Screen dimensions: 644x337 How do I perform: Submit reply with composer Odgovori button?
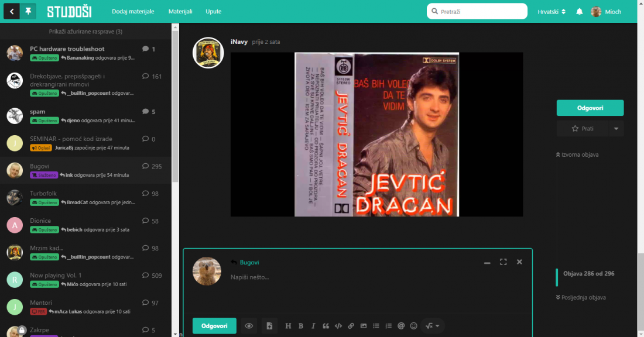click(214, 326)
